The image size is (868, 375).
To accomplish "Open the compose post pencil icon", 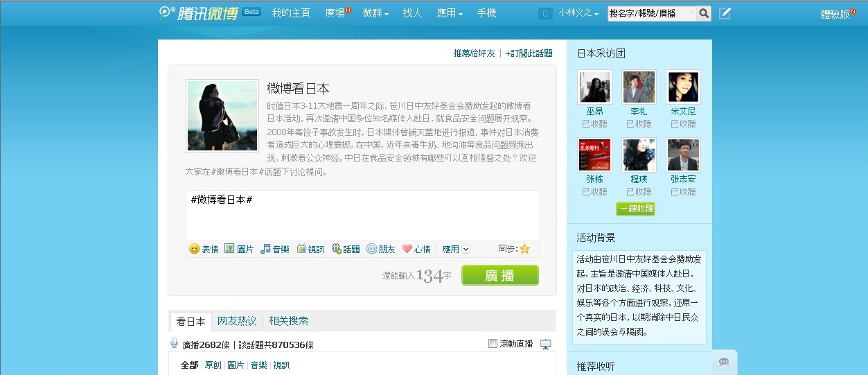I will click(725, 13).
